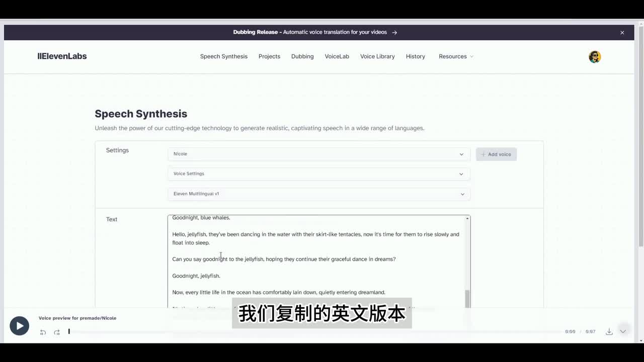Open the Nicole voice dropdown

(x=318, y=154)
